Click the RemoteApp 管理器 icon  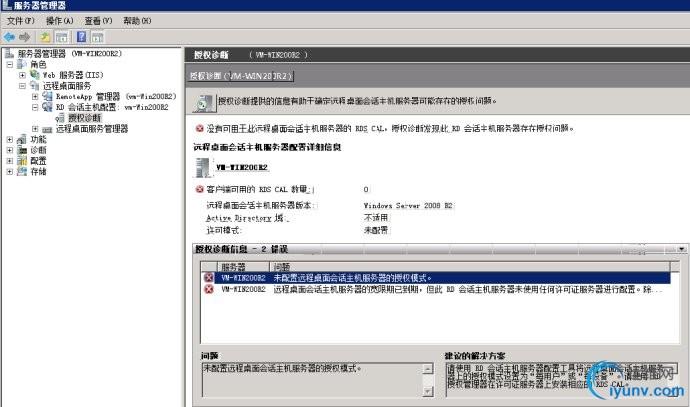(x=48, y=96)
